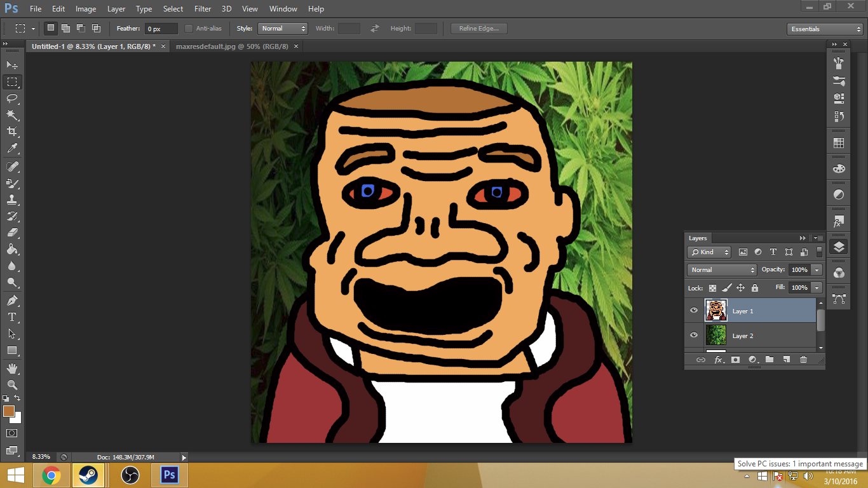This screenshot has width=868, height=488.
Task: Open the Image menu
Action: coord(86,9)
